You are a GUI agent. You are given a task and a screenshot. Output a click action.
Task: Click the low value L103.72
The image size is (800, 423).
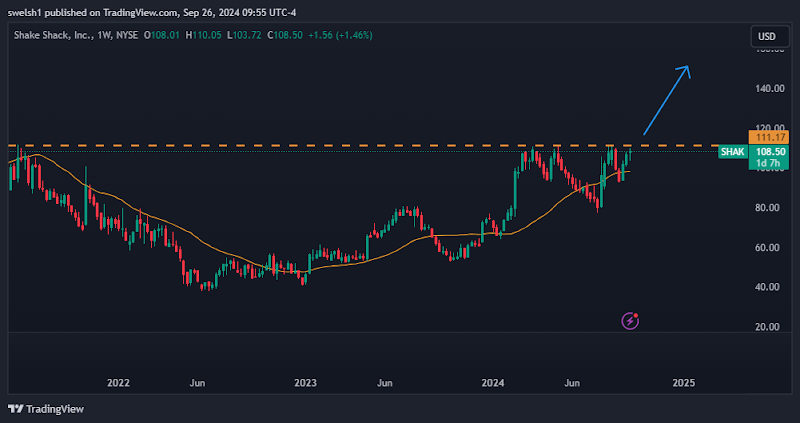click(244, 35)
